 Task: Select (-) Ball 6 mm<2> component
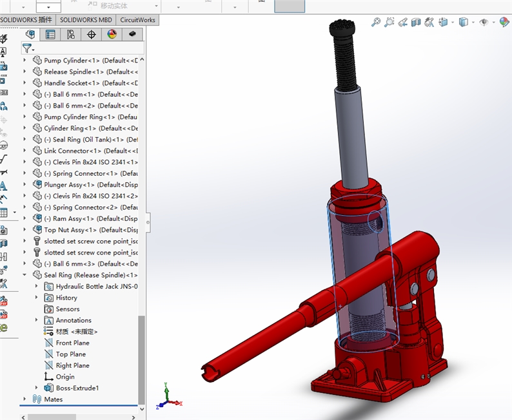pos(91,106)
